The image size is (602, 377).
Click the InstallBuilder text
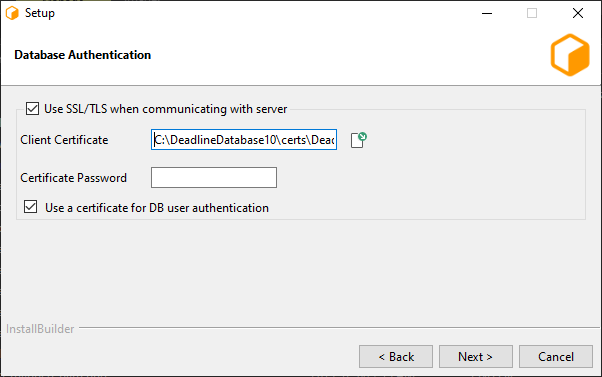point(40,329)
